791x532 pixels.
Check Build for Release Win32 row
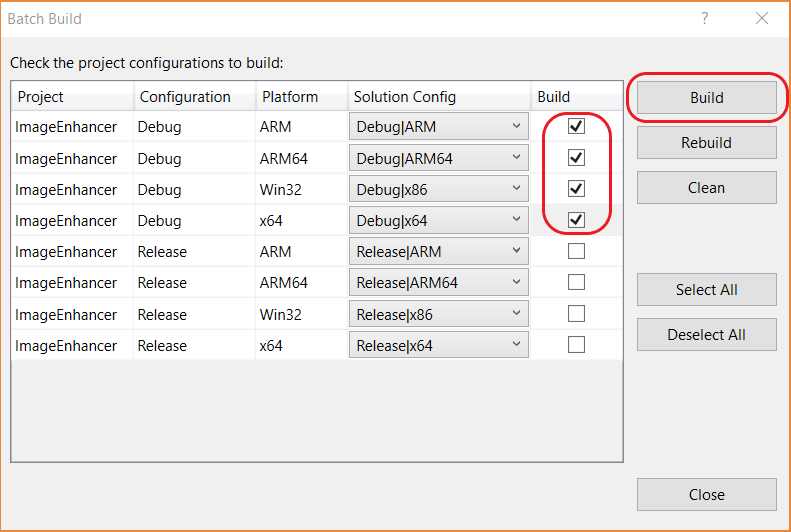[576, 314]
